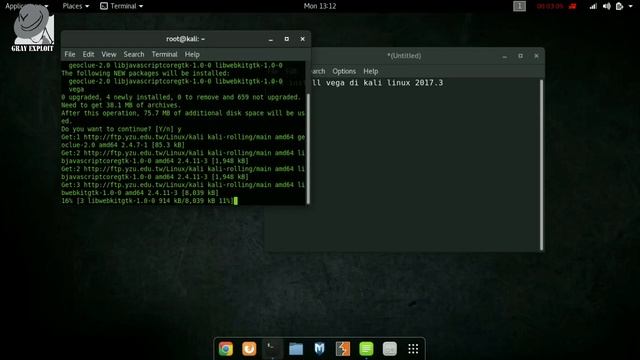Viewport: 640px width, 360px height.
Task: Click the download progress line '16% [3 libwebkitgtk'
Action: [x=149, y=201]
